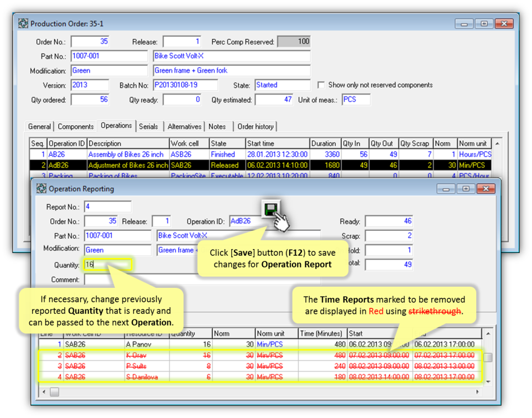Click Part No. field in Production Order window

109,56
